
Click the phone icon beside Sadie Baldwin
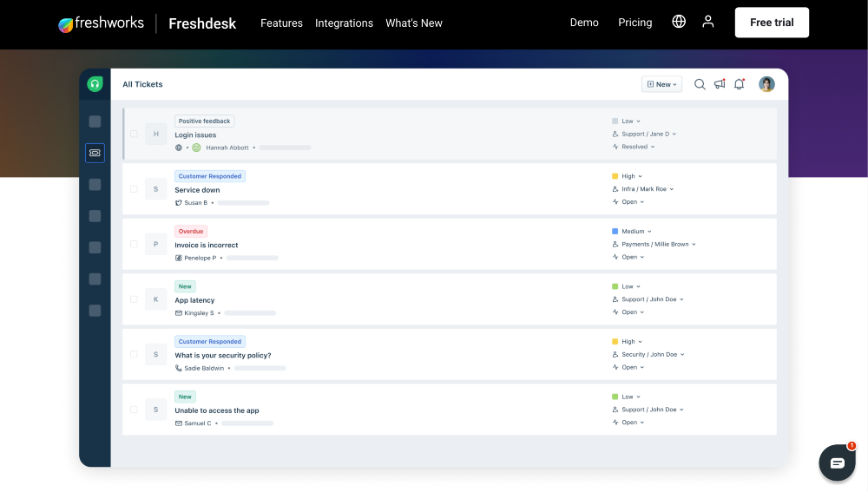pyautogui.click(x=178, y=368)
